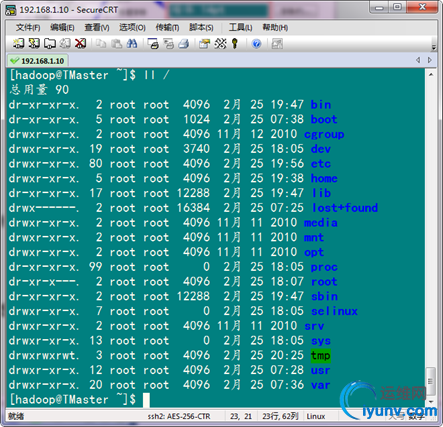Click the printer icon
The image size is (443, 427).
click(184, 43)
